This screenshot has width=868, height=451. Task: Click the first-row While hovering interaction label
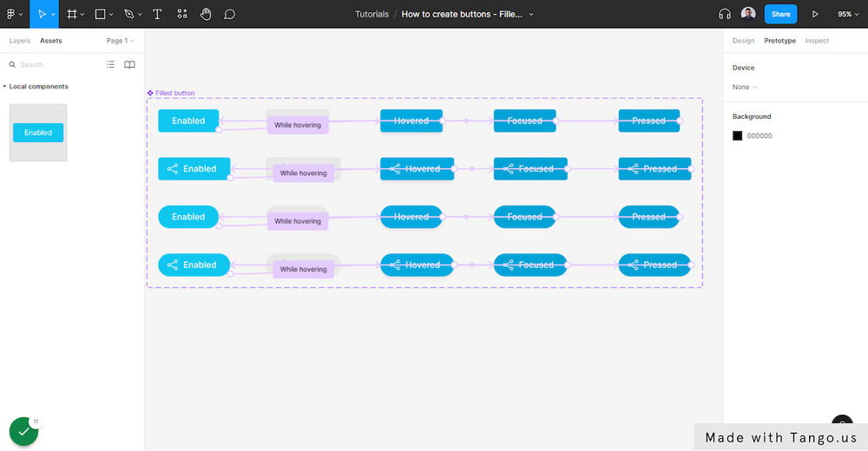(x=298, y=125)
